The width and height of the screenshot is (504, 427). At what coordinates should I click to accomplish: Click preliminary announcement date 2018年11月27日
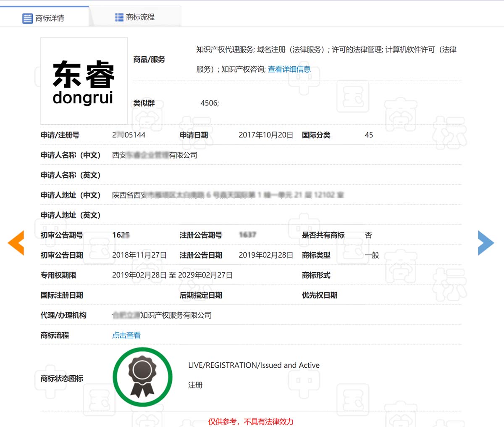(139, 255)
